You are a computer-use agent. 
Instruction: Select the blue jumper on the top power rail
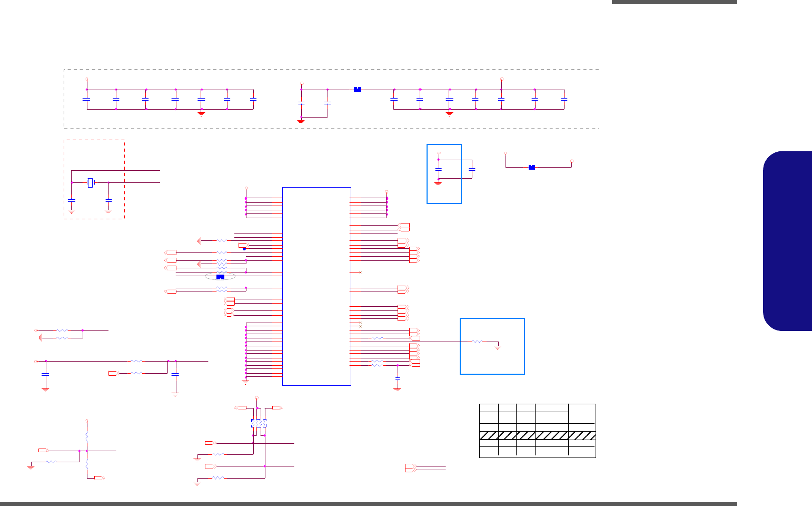click(358, 90)
